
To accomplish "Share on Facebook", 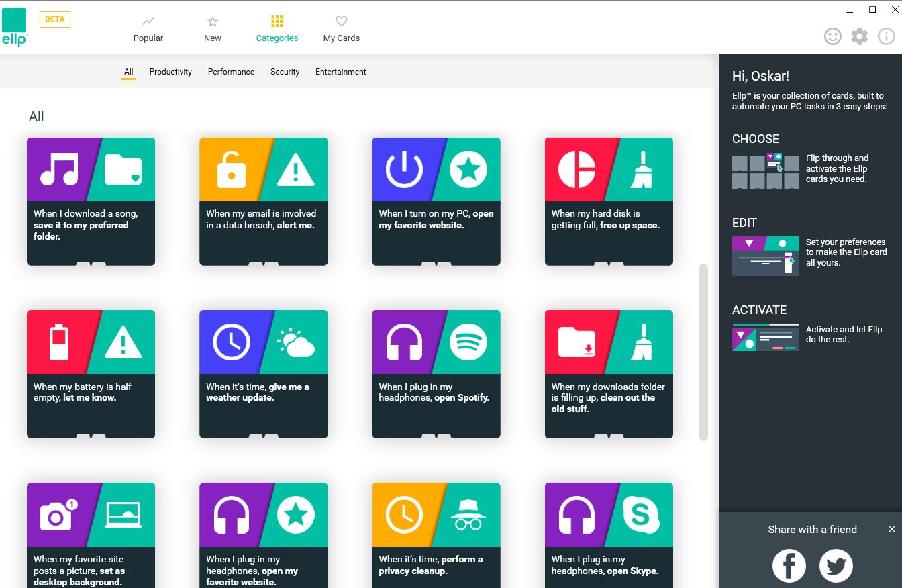I will tap(789, 566).
